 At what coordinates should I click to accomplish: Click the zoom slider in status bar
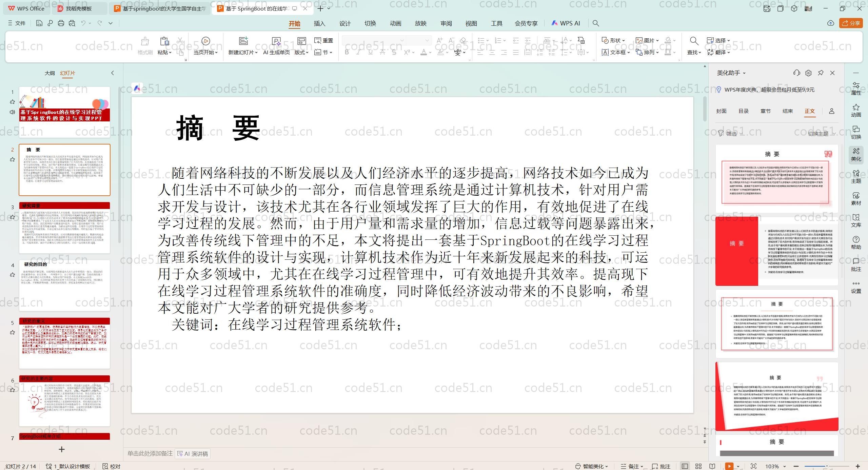(826, 466)
